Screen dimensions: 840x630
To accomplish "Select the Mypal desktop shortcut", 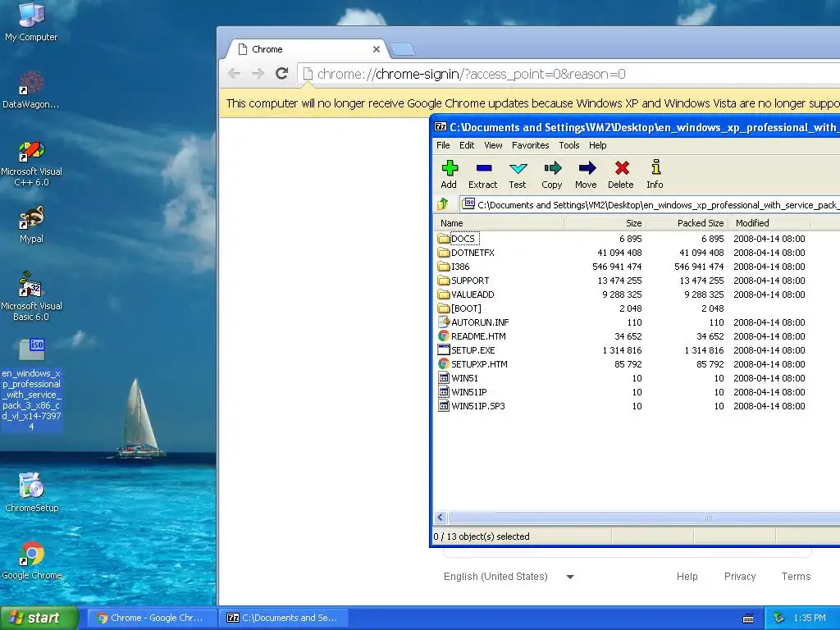I will click(31, 224).
